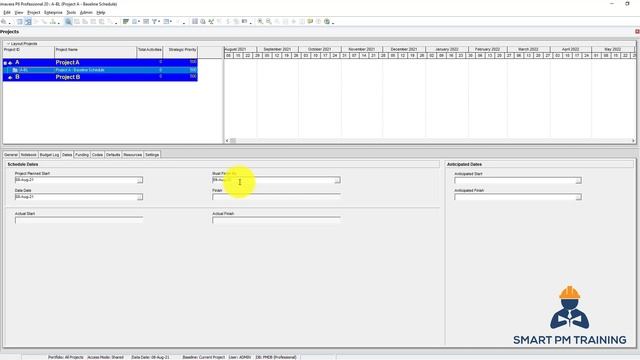Click the Zoom Out magnifier icon
Screen dimensions: 640x360
click(269, 21)
